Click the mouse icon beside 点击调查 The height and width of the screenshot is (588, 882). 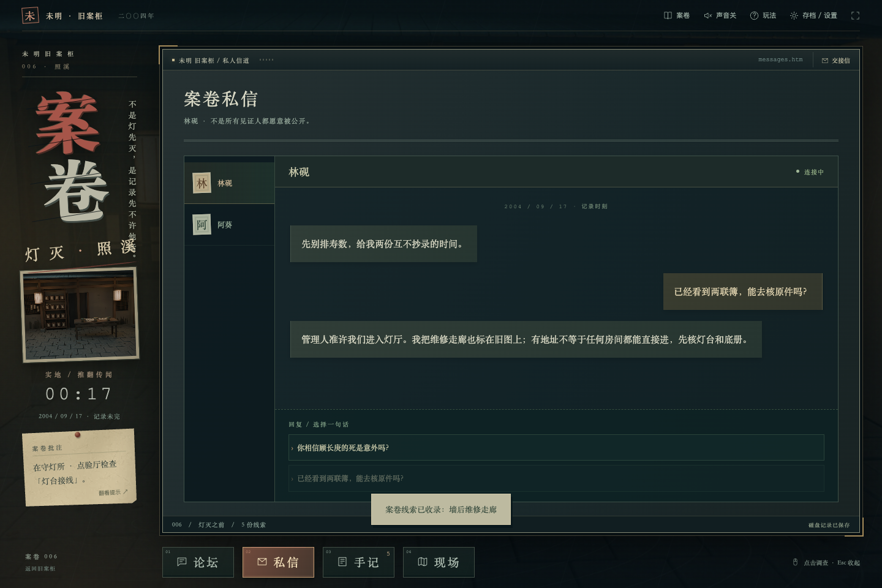pyautogui.click(x=795, y=562)
